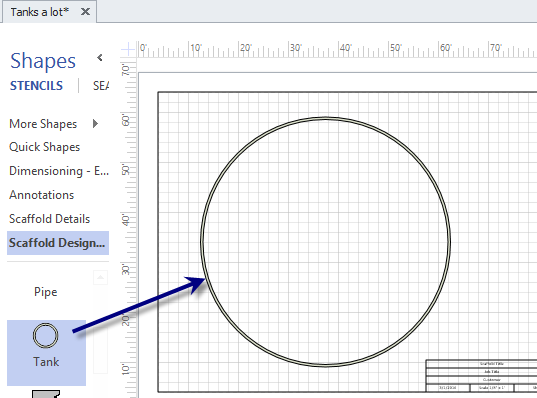Open the Dimensioning stencil
The height and width of the screenshot is (398, 537).
pyautogui.click(x=59, y=171)
